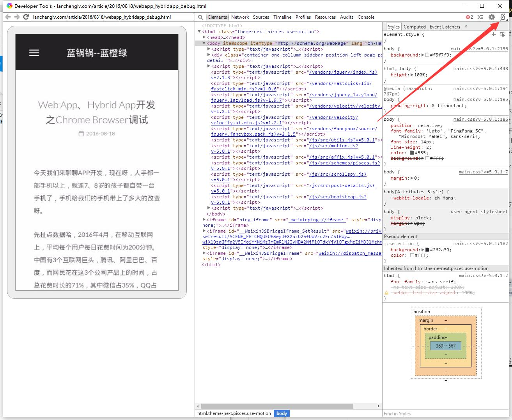Open the Resources panel tab
The width and height of the screenshot is (512, 420).
325,17
